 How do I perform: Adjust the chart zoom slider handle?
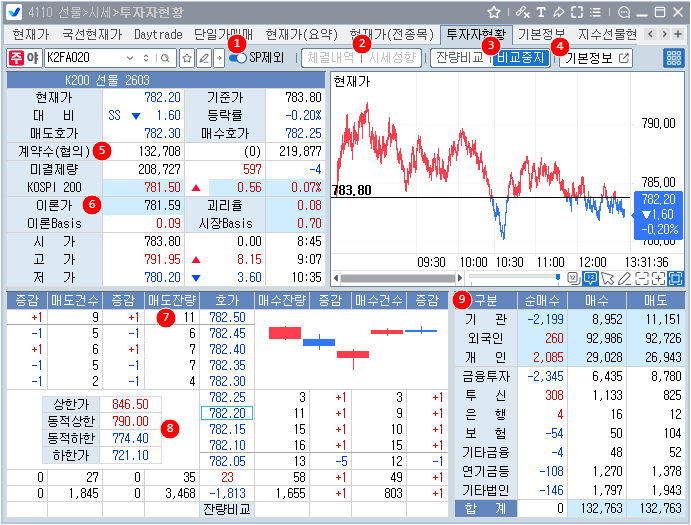click(556, 278)
